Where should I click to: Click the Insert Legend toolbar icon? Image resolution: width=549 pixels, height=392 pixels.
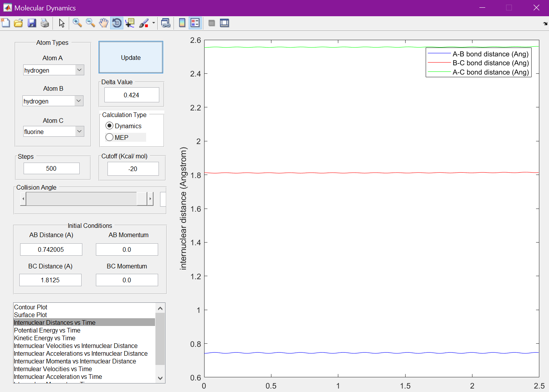195,23
